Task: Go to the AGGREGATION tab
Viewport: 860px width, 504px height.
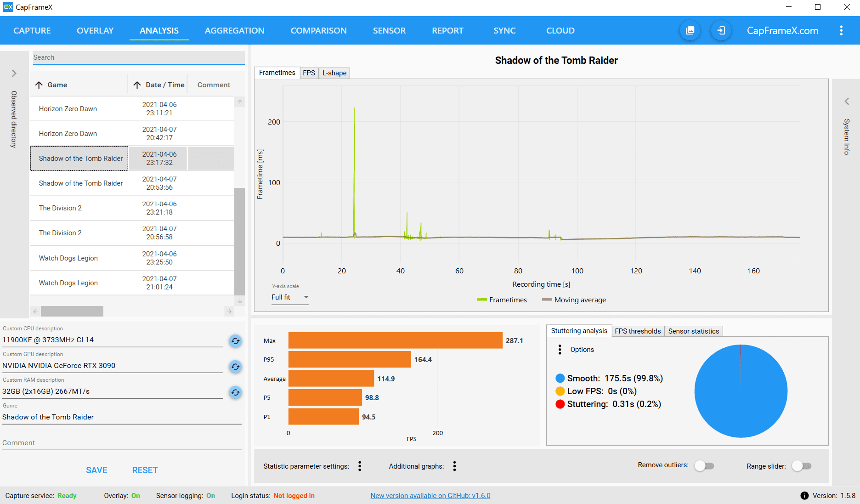Action: (x=235, y=31)
